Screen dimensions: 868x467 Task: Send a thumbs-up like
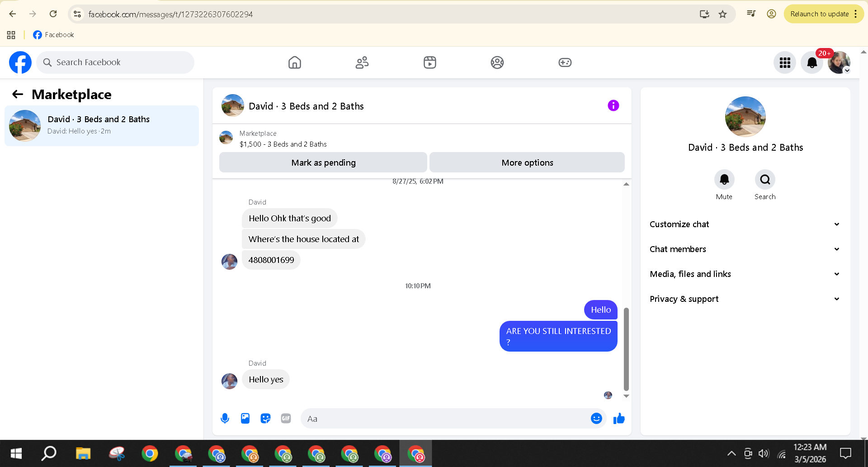(619, 419)
